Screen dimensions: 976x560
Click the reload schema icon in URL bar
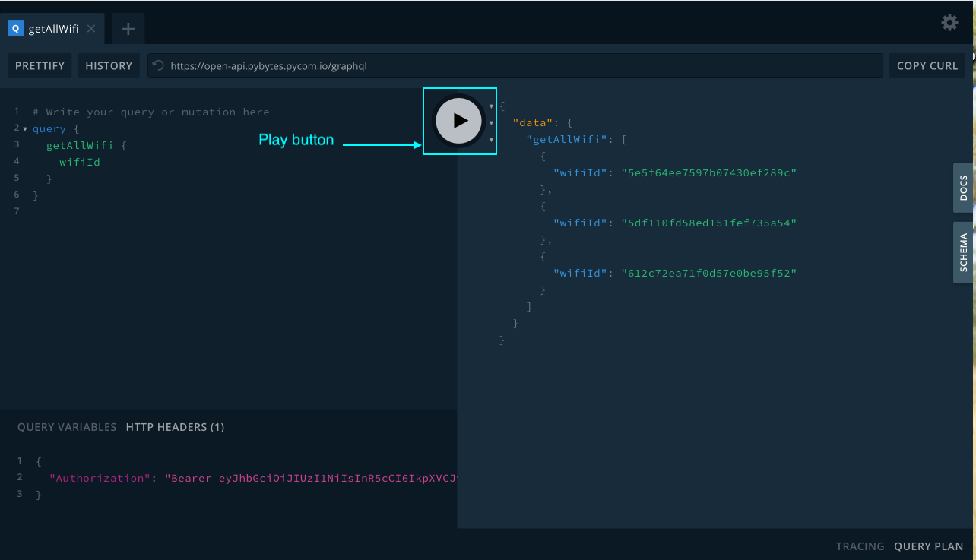pos(158,65)
